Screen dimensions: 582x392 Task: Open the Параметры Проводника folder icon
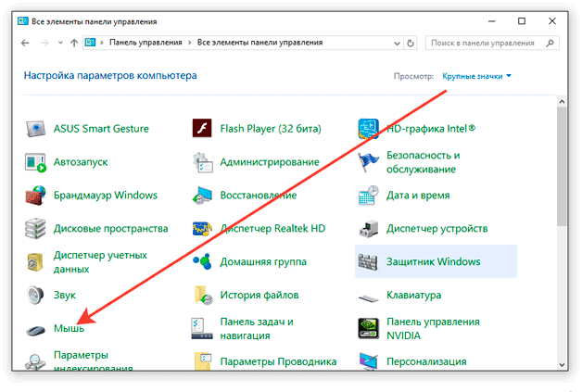203,361
